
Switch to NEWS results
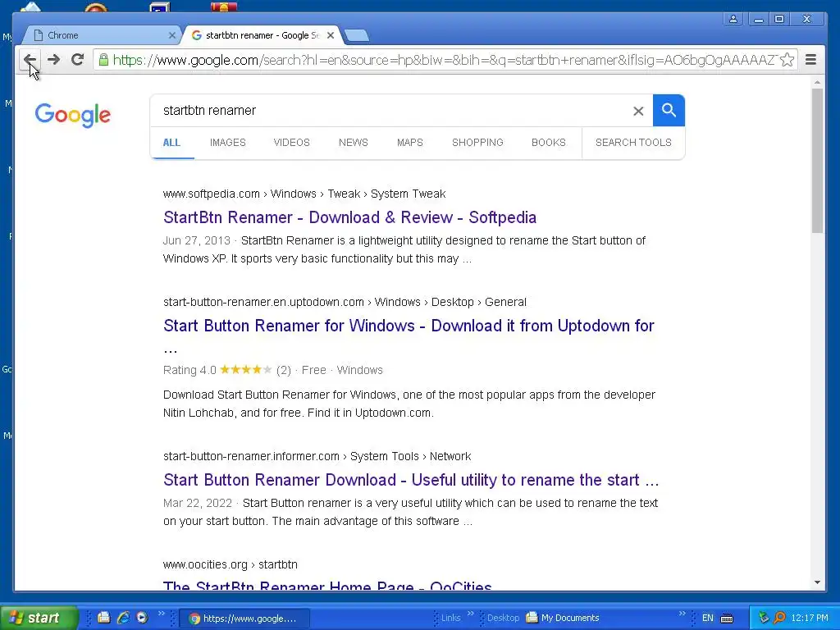click(x=353, y=143)
